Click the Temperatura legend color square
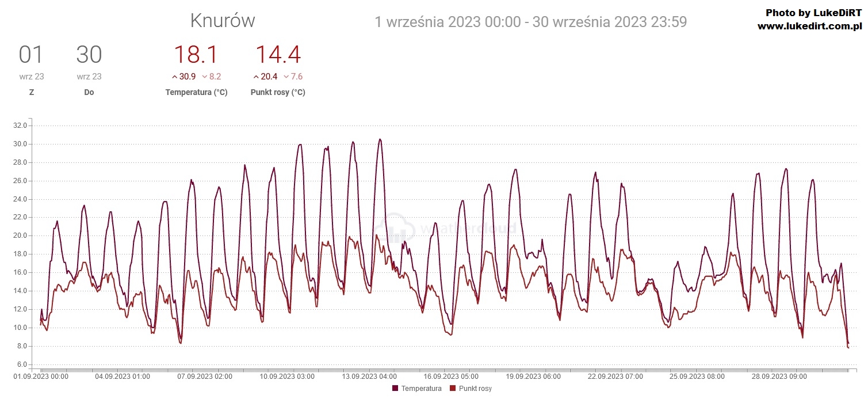This screenshot has width=868, height=399. [x=395, y=389]
